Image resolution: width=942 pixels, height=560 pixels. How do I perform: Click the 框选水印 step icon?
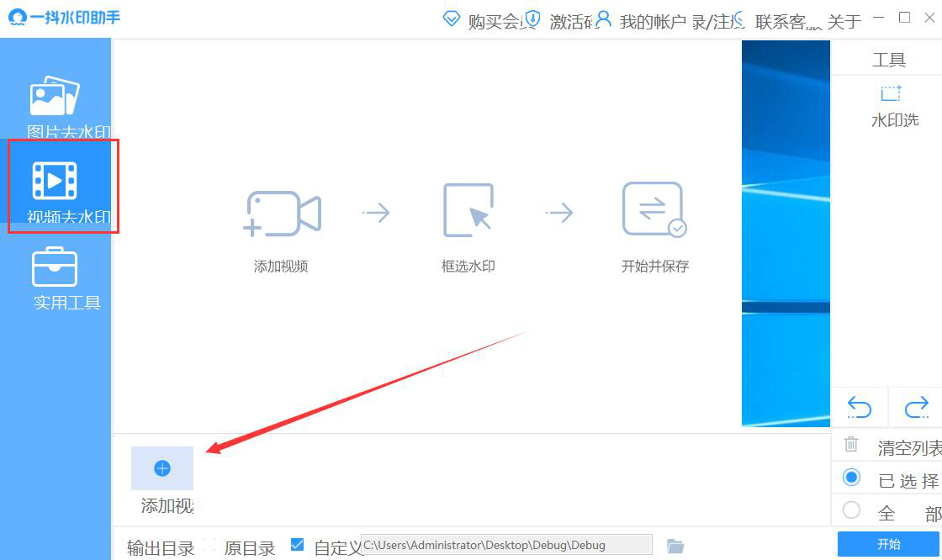(x=468, y=210)
